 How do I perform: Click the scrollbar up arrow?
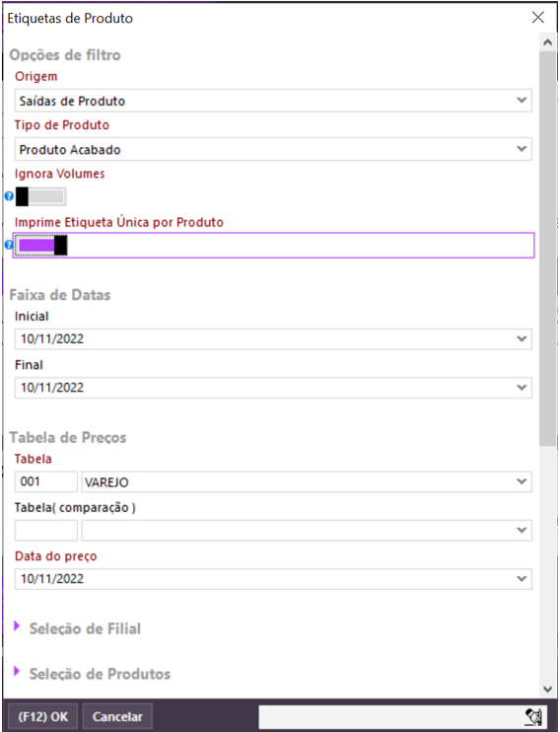pyautogui.click(x=548, y=42)
